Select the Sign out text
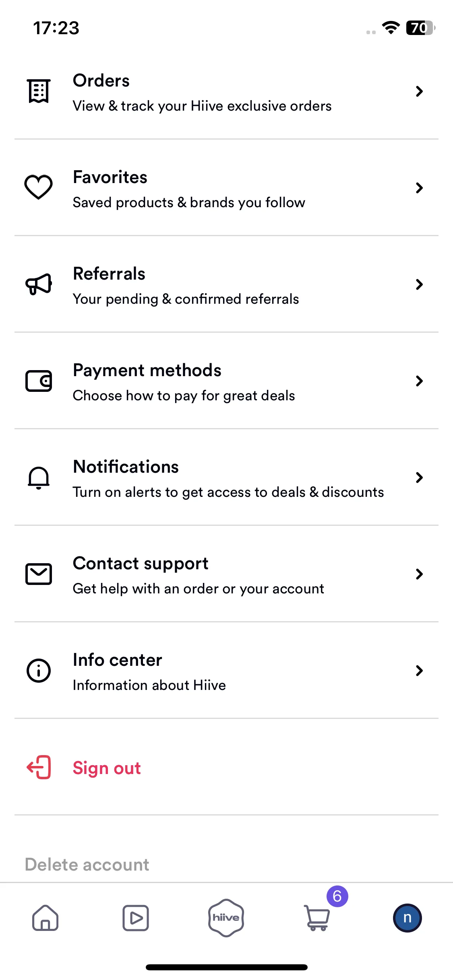The width and height of the screenshot is (453, 980). [107, 768]
